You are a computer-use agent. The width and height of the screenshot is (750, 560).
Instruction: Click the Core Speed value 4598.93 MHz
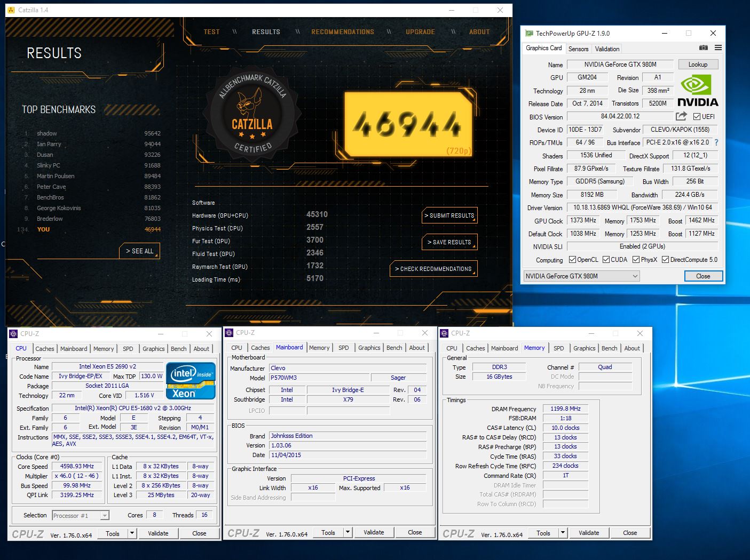click(x=77, y=466)
